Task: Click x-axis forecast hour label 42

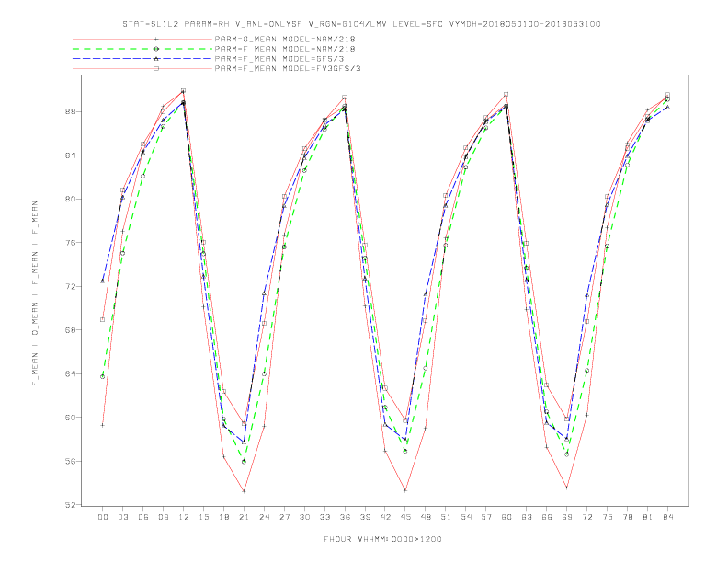Action: point(385,517)
